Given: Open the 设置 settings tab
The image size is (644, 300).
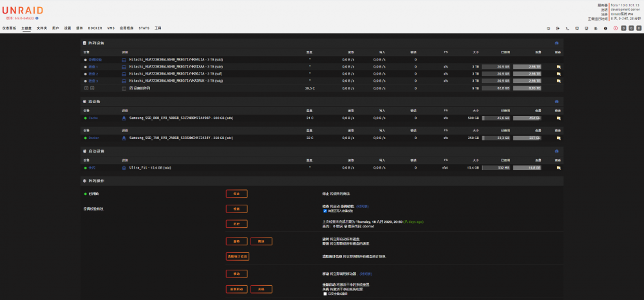Looking at the screenshot, I should pos(68,28).
